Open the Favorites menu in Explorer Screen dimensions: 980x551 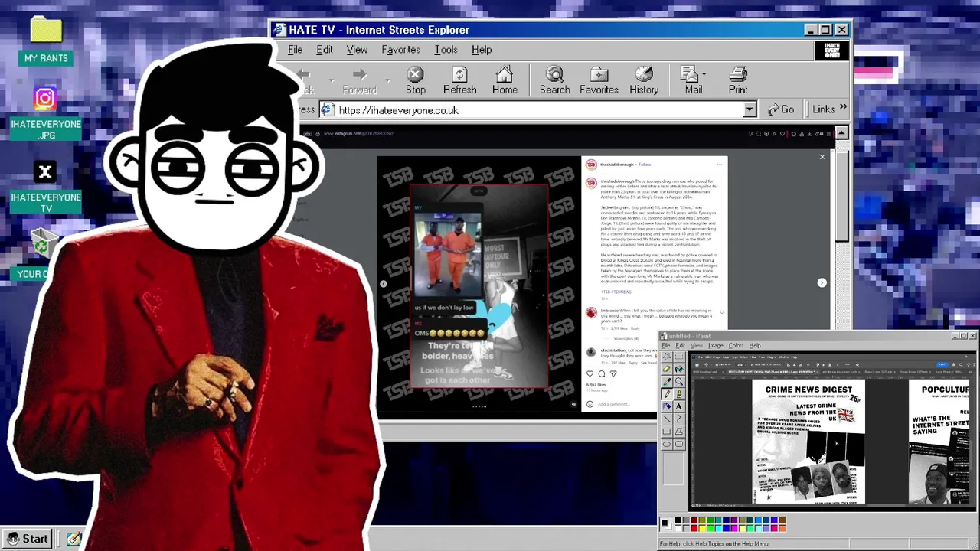[400, 50]
